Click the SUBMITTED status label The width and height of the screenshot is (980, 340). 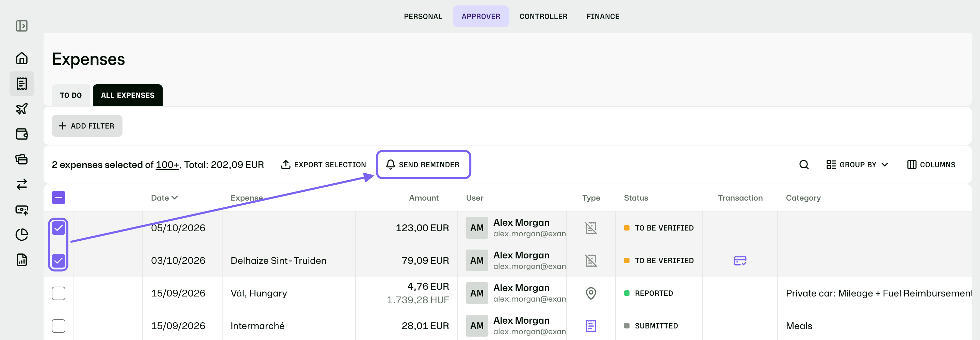click(x=656, y=326)
